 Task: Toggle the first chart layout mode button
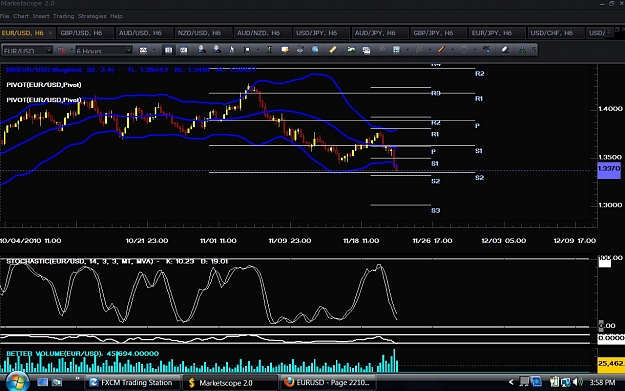pos(169,50)
